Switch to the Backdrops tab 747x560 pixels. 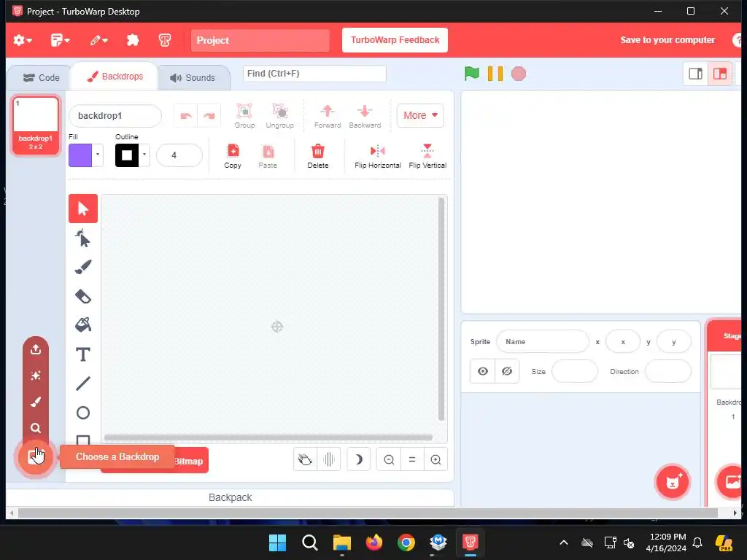115,76
